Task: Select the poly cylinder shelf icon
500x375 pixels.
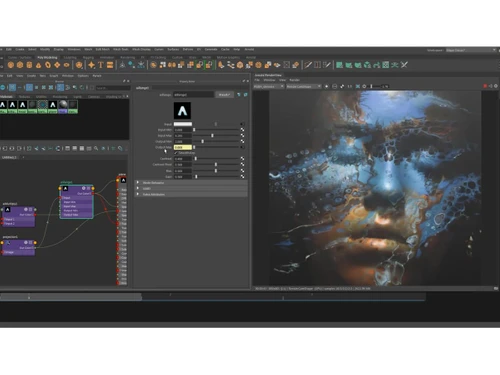Action: 29,65
